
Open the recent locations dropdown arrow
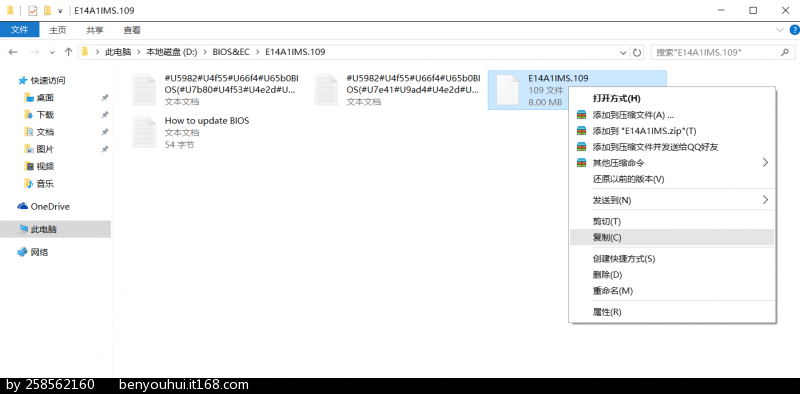point(52,53)
